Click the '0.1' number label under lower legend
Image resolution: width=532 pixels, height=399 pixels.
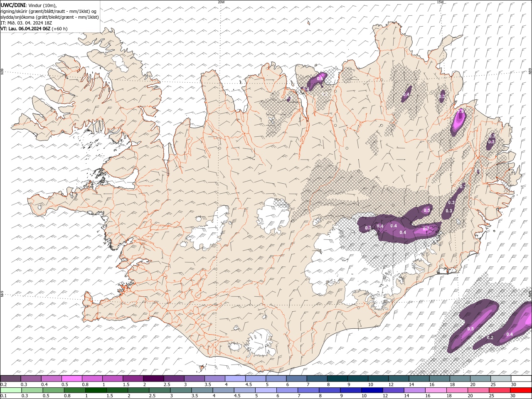tap(3, 396)
